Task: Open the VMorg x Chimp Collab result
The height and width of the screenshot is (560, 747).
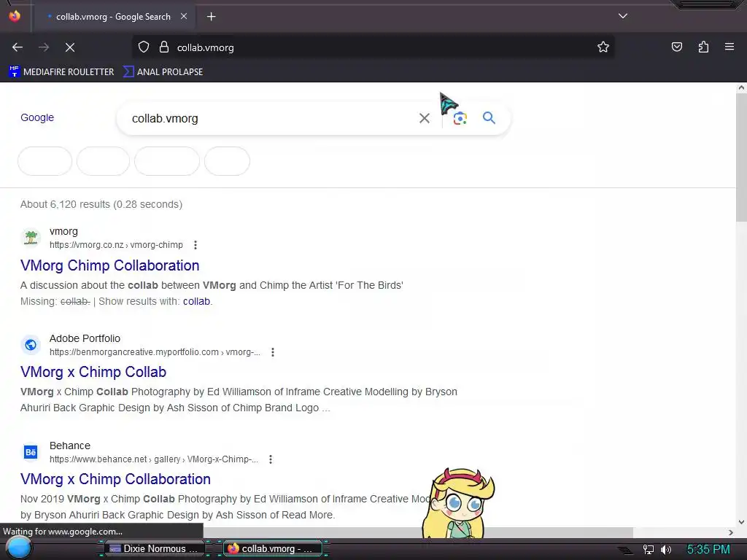Action: [93, 372]
